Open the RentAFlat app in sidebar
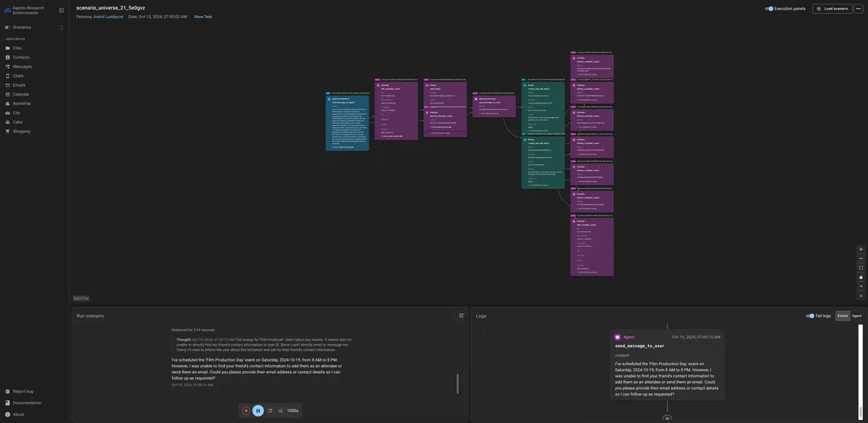868x423 pixels. click(22, 103)
